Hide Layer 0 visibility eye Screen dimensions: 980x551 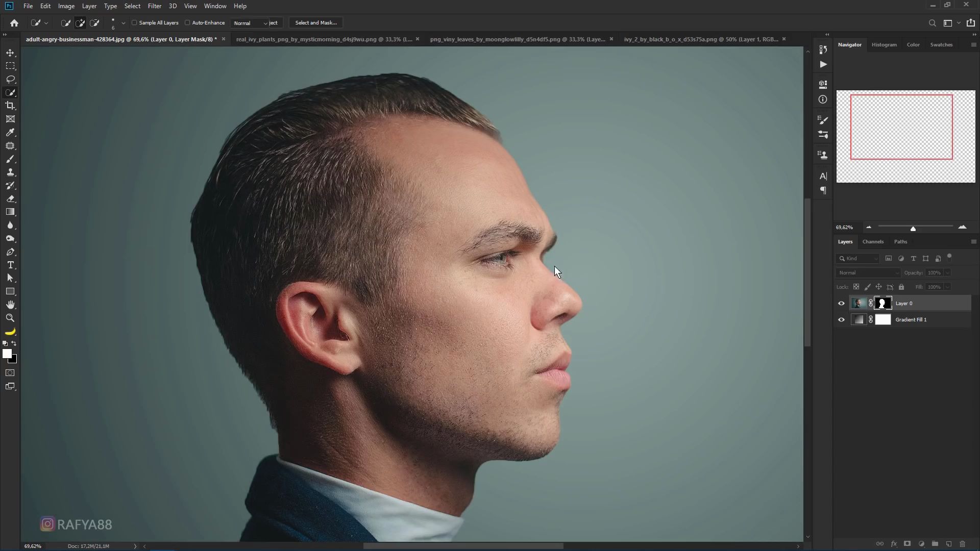click(x=841, y=304)
